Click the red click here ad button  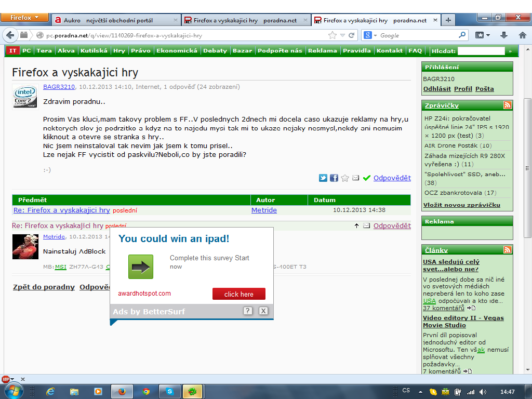coord(239,294)
